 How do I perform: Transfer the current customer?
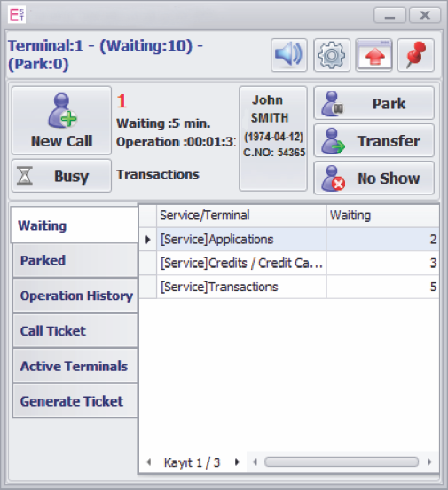(374, 140)
